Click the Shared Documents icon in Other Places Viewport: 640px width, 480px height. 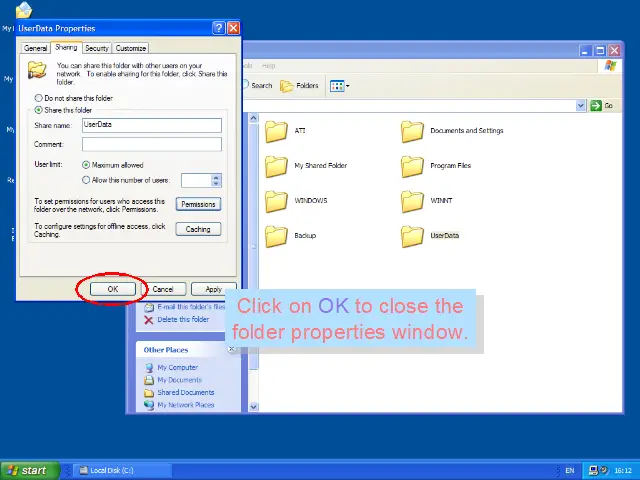149,393
